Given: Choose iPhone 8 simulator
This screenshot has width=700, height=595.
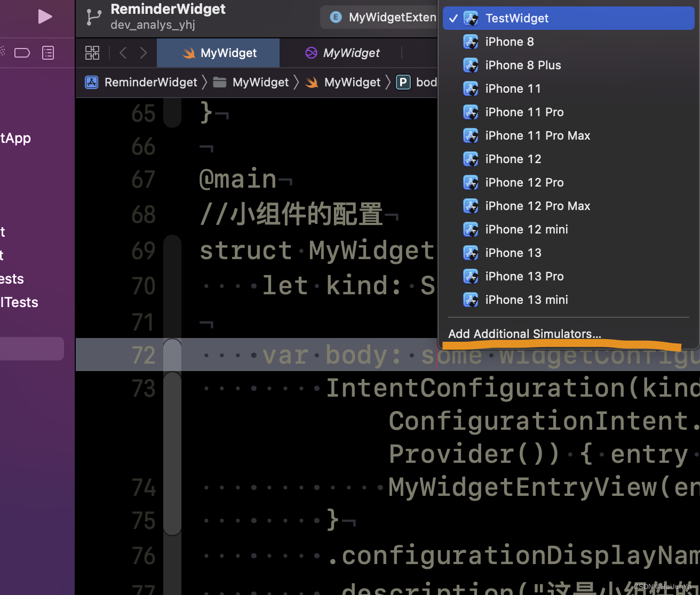Looking at the screenshot, I should [569, 42].
